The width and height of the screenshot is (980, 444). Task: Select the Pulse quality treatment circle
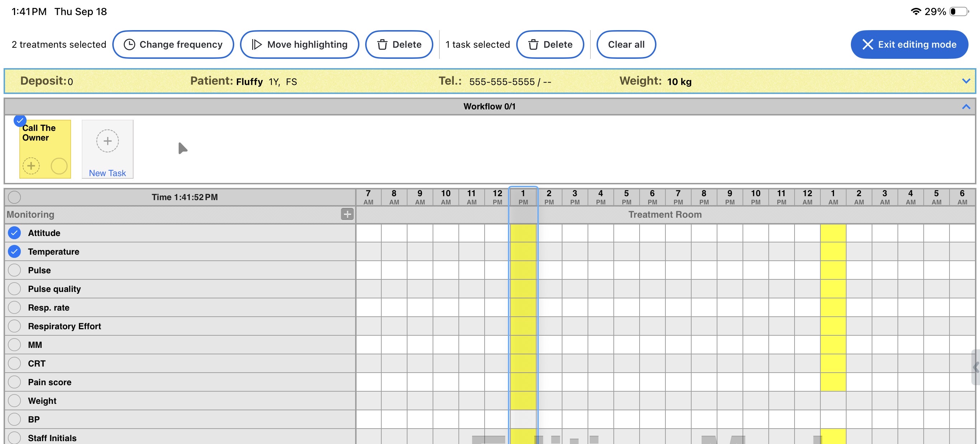pos(14,288)
